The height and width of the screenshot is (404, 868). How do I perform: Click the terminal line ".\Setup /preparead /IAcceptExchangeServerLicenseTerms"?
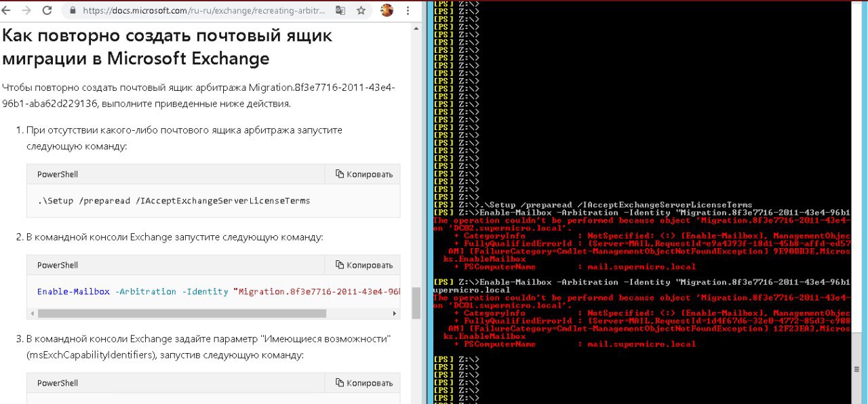point(616,204)
